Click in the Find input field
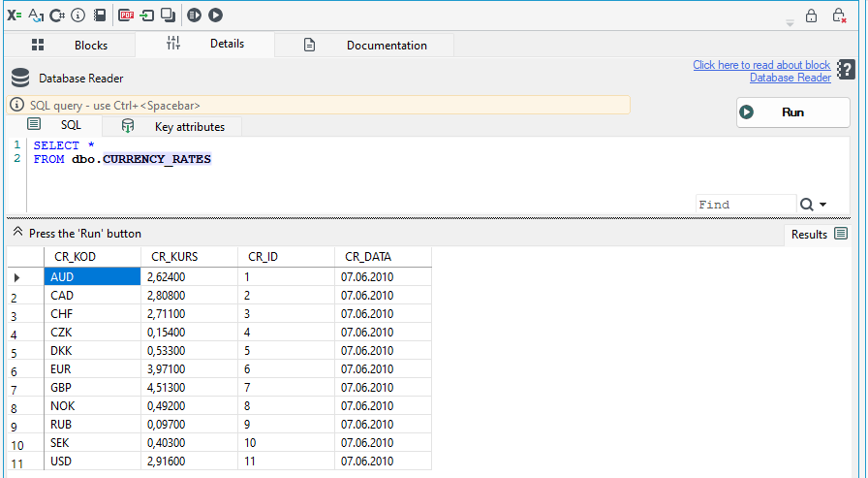 tap(746, 205)
